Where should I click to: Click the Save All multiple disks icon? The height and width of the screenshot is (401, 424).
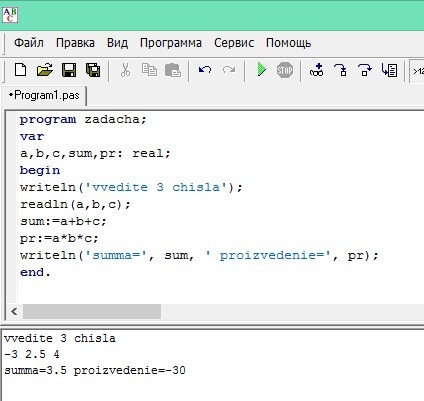click(93, 70)
